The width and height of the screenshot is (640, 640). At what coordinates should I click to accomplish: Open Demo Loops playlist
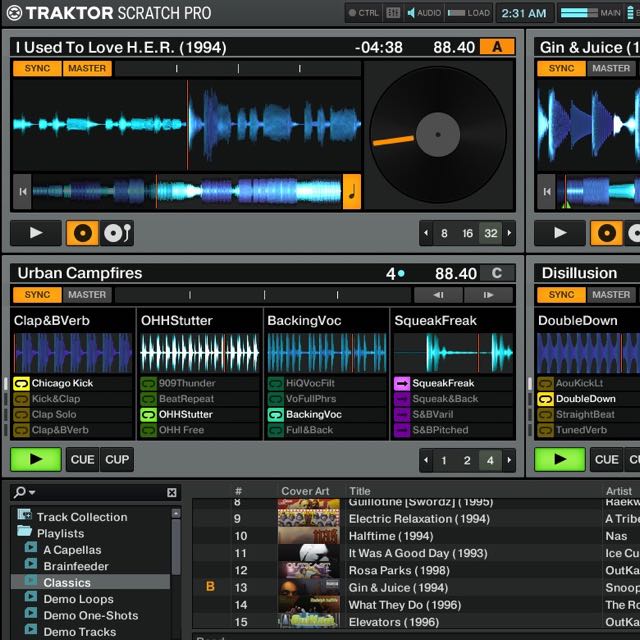click(x=78, y=599)
